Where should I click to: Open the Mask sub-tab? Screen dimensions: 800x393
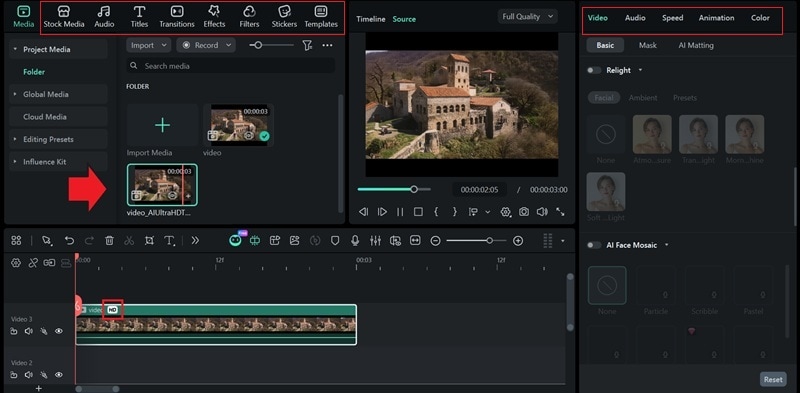click(648, 45)
